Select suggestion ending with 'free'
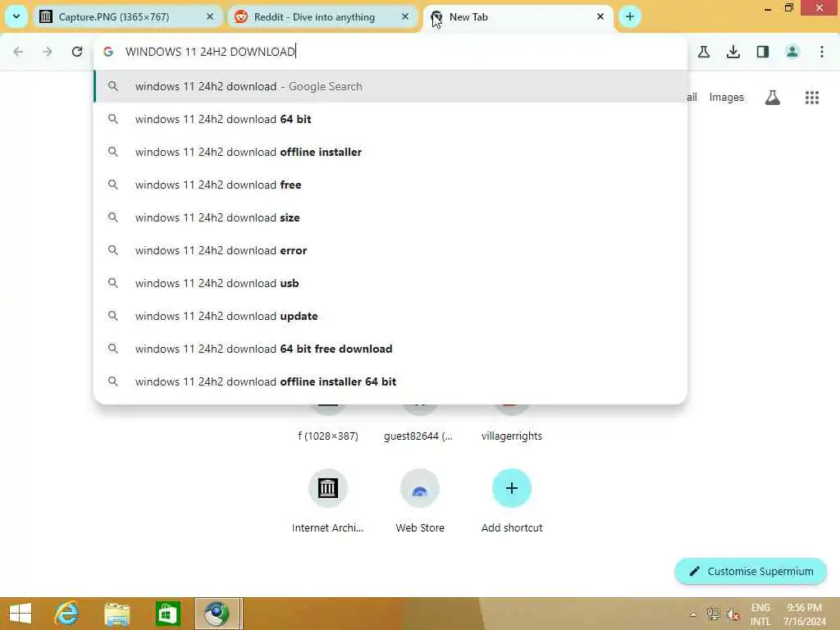The width and height of the screenshot is (840, 630). (390, 185)
